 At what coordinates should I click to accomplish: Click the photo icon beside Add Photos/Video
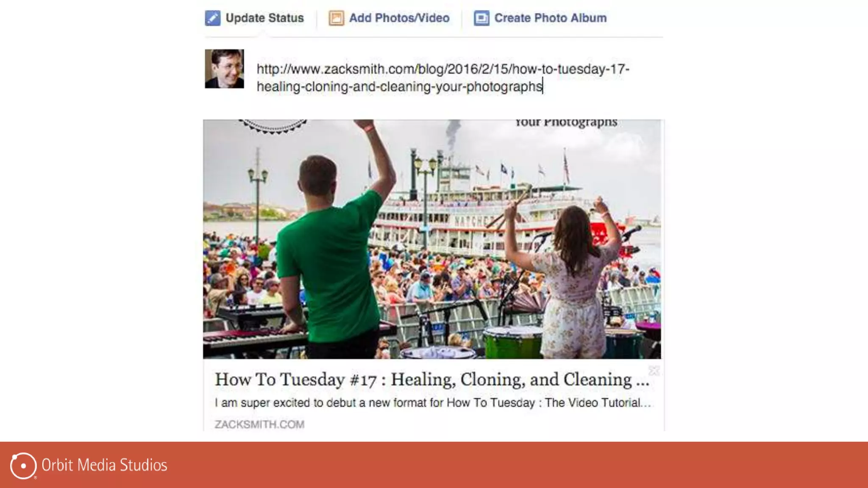tap(337, 18)
